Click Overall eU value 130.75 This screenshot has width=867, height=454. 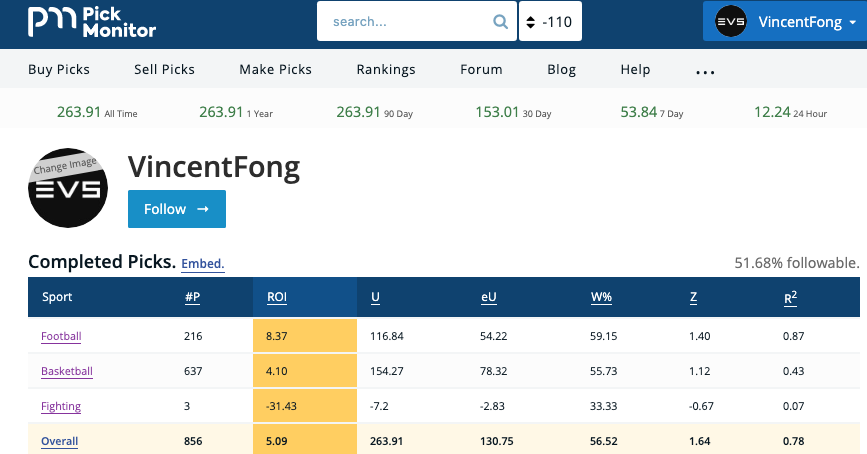tap(497, 441)
